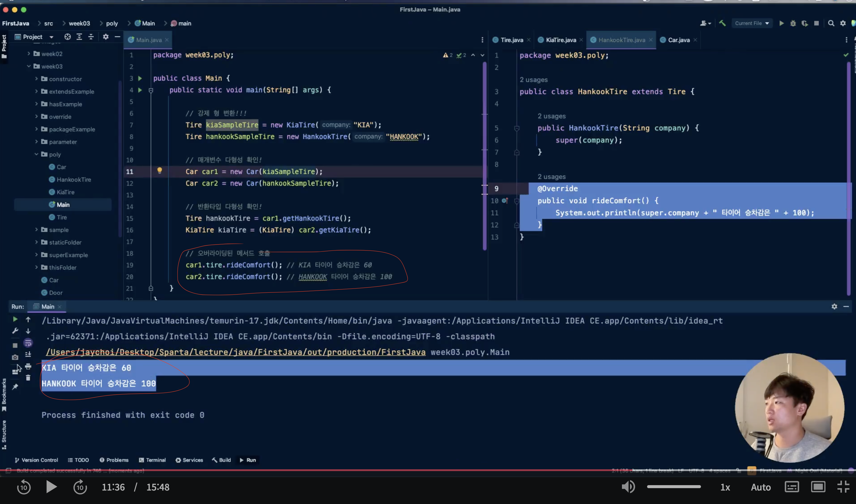The height and width of the screenshot is (504, 856).
Task: Collapse the week03 folder
Action: click(x=29, y=66)
